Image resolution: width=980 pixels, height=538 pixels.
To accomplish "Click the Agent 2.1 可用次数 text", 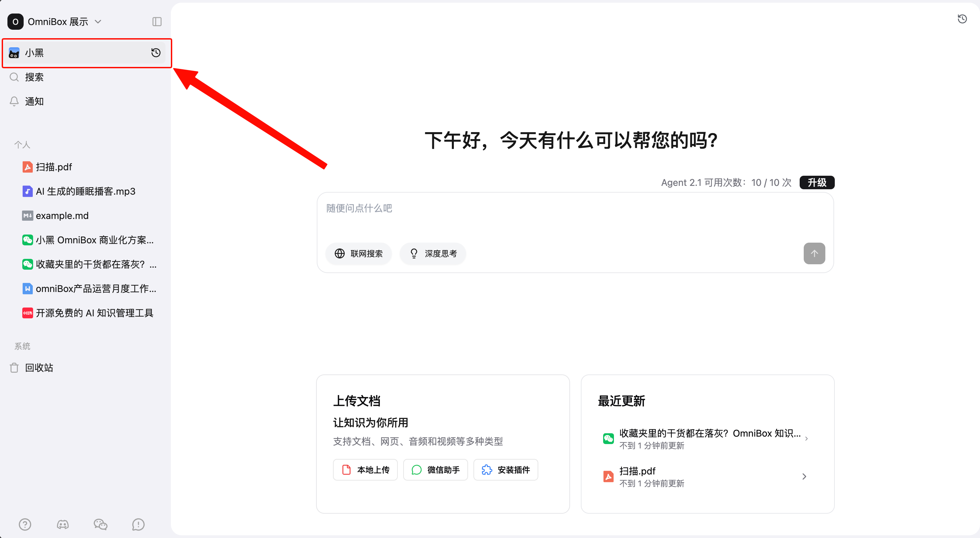I will coord(726,183).
